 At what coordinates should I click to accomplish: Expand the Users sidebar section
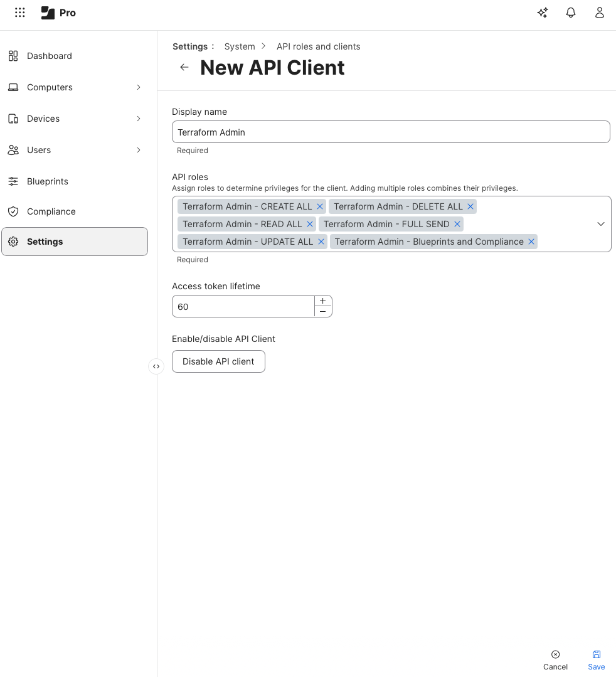[139, 150]
